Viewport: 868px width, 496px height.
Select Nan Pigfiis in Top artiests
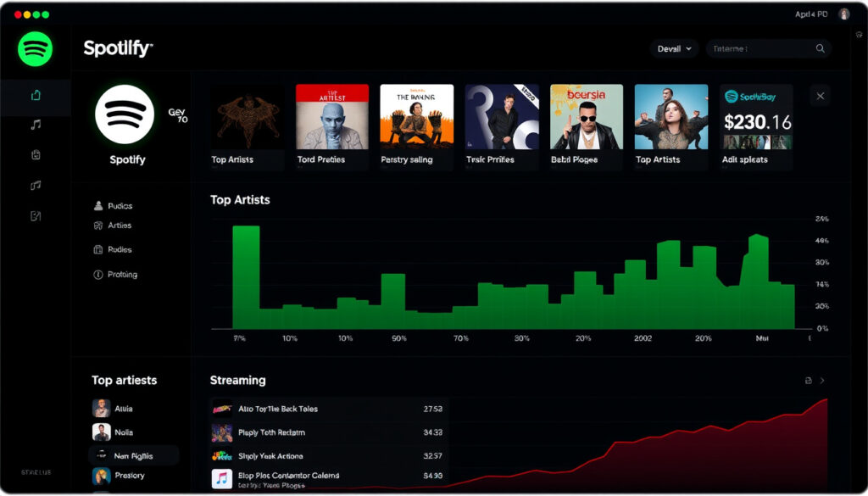tap(133, 456)
